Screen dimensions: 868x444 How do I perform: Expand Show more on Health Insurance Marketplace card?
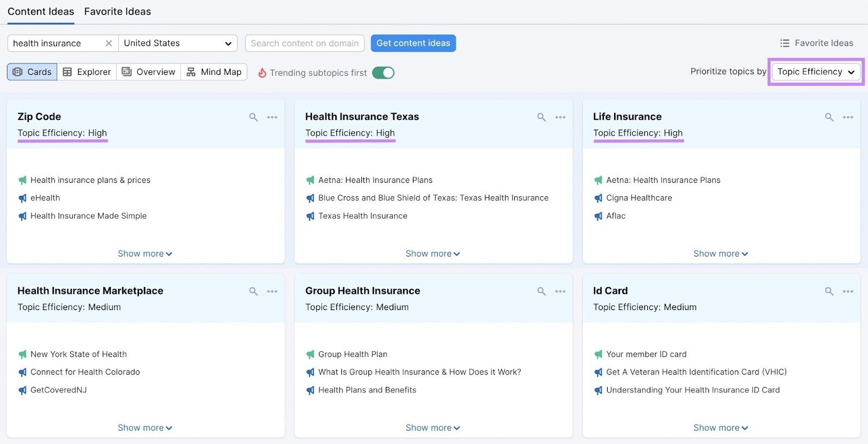pyautogui.click(x=145, y=428)
